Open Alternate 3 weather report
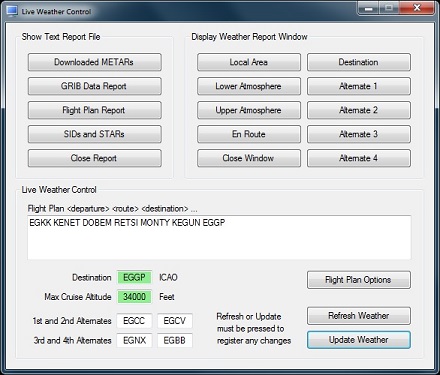Image resolution: width=440 pixels, height=375 pixels. [x=359, y=134]
